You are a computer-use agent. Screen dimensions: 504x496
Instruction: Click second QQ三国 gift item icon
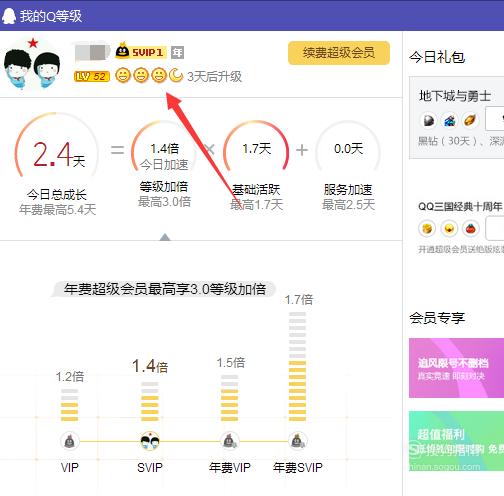(449, 229)
